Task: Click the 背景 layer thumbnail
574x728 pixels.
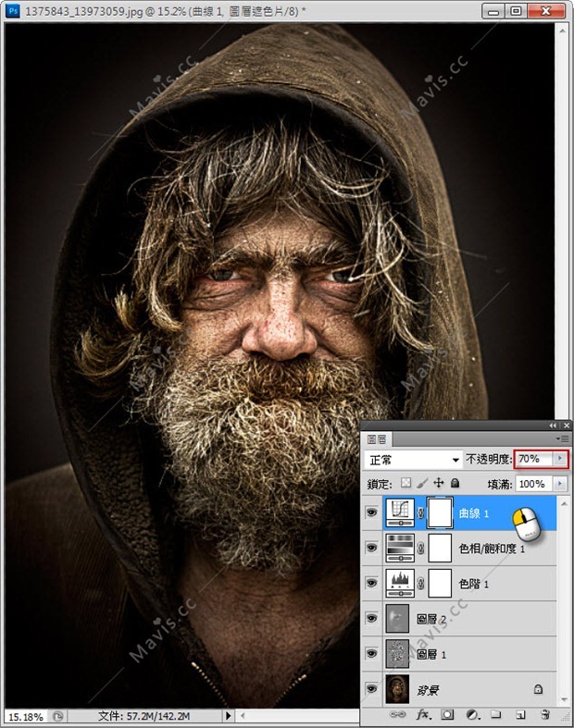Action: click(397, 689)
